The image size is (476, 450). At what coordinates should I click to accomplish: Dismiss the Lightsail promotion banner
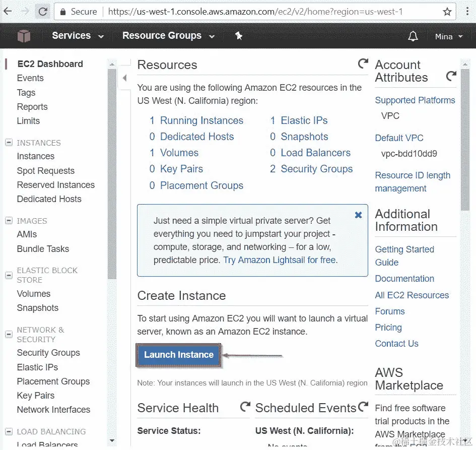[358, 215]
